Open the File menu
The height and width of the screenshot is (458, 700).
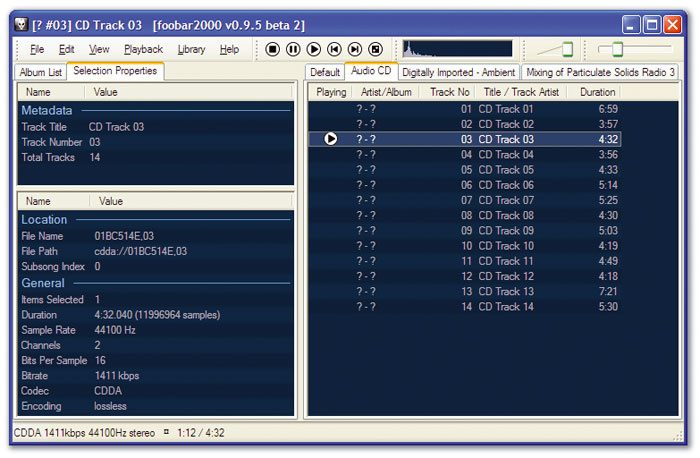click(x=37, y=49)
